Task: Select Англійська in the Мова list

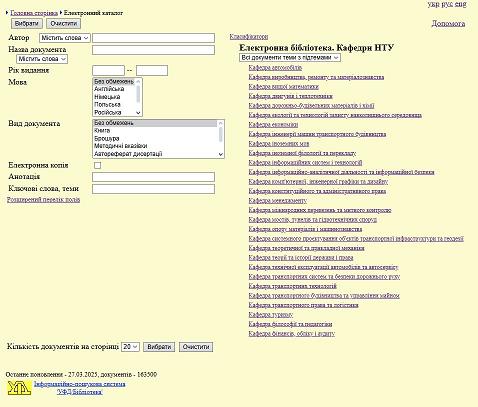Action: [x=114, y=89]
